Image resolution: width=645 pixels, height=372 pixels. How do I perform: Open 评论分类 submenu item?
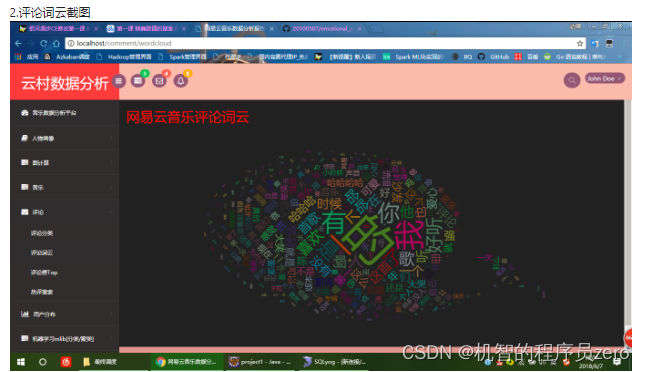(42, 233)
